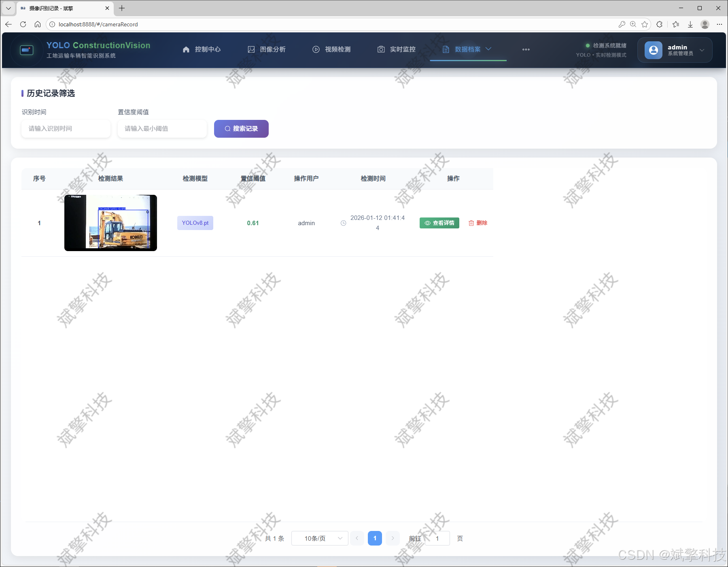Open browser downloads icon

(690, 24)
